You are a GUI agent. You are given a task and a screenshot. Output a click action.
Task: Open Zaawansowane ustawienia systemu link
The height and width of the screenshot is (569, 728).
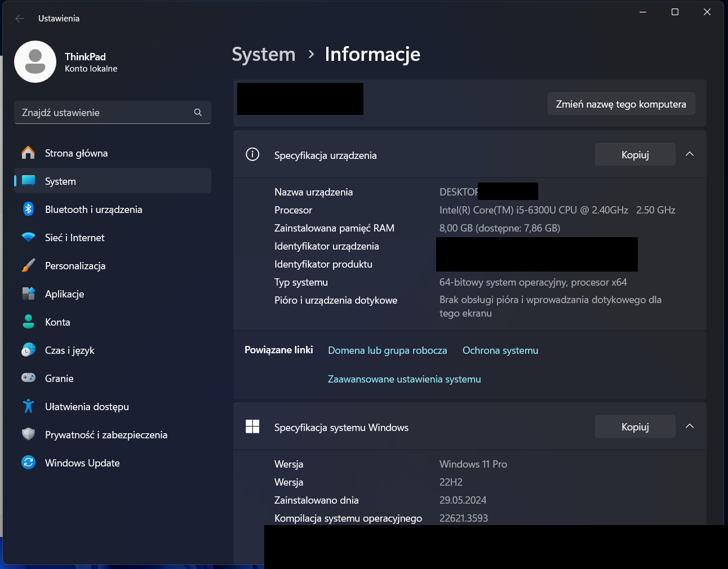click(x=404, y=379)
